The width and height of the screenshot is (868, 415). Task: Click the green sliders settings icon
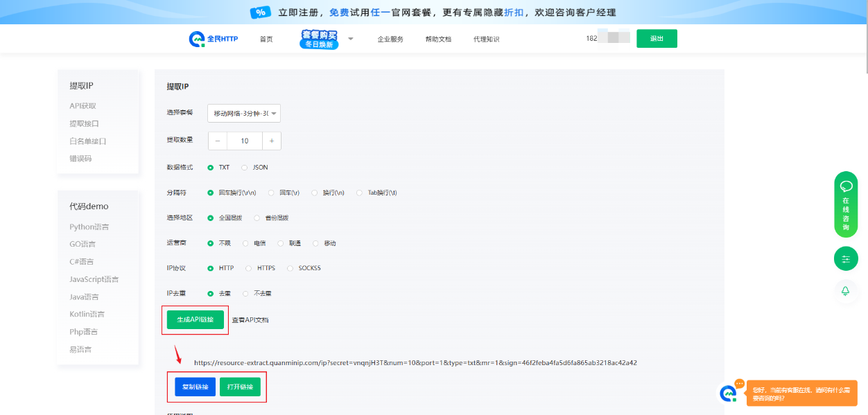coord(846,259)
